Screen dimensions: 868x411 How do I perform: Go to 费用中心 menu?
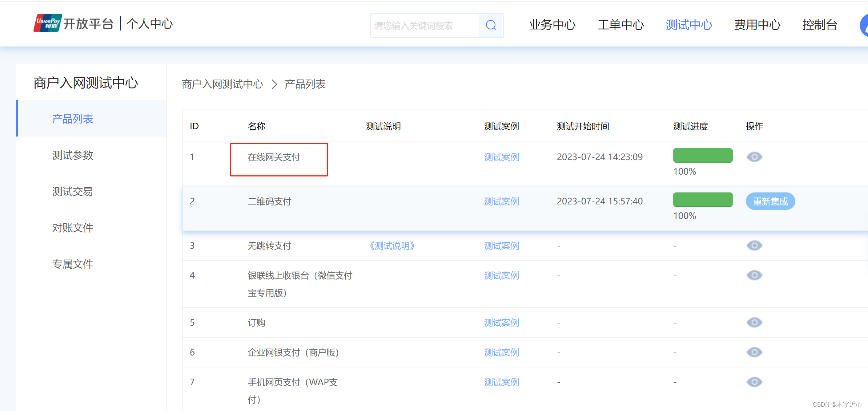tap(757, 25)
